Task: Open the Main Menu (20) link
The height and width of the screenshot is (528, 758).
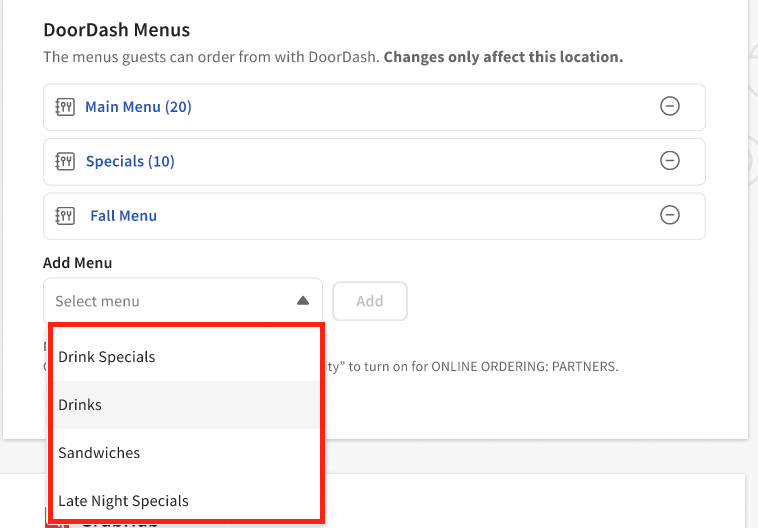Action: pyautogui.click(x=138, y=107)
